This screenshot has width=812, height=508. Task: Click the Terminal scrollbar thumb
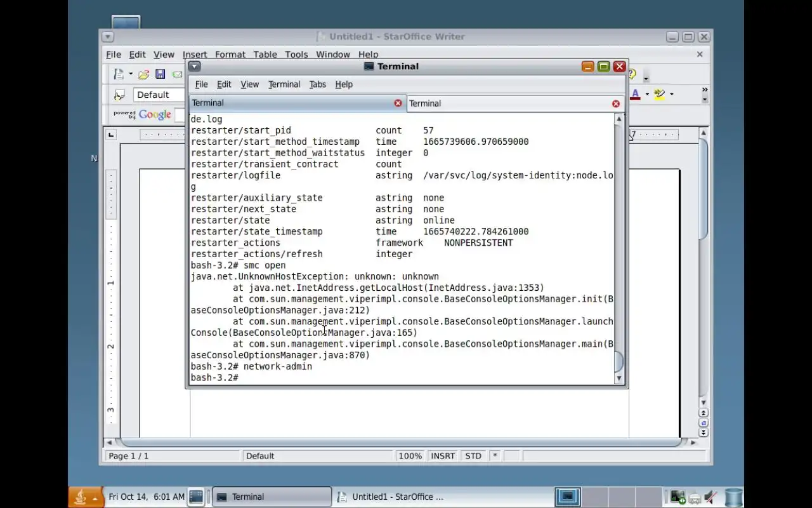point(619,361)
